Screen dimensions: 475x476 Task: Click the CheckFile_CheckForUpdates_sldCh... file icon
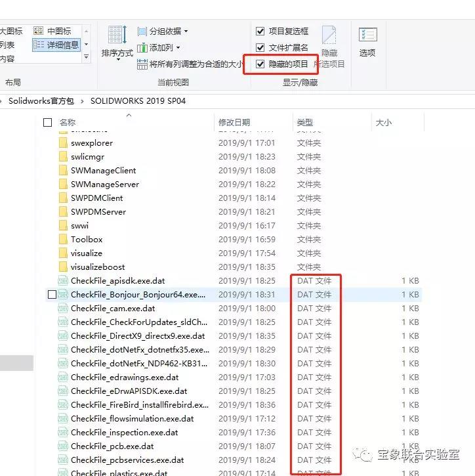[x=63, y=322]
